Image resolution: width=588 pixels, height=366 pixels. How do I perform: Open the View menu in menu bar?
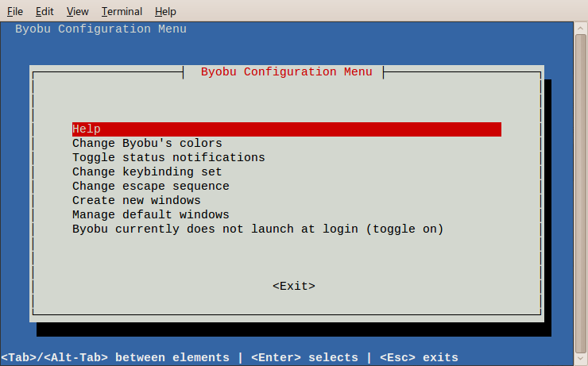coord(77,12)
